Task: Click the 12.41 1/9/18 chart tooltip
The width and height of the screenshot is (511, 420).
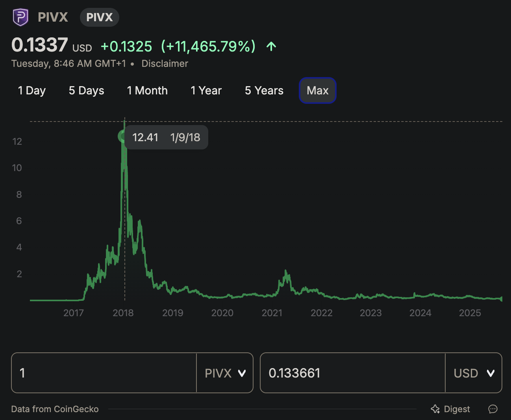Action: point(166,137)
